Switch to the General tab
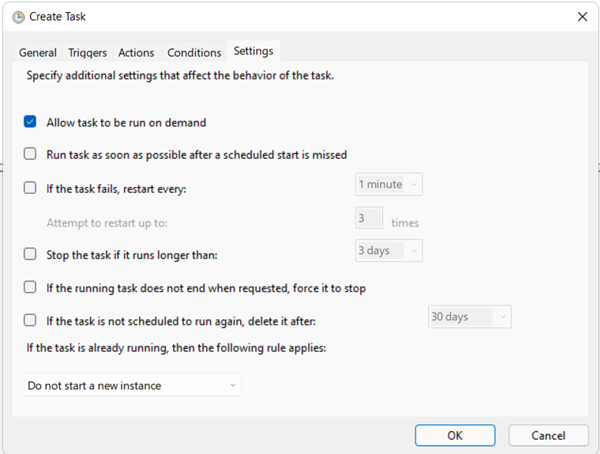The image size is (600, 454). point(38,52)
